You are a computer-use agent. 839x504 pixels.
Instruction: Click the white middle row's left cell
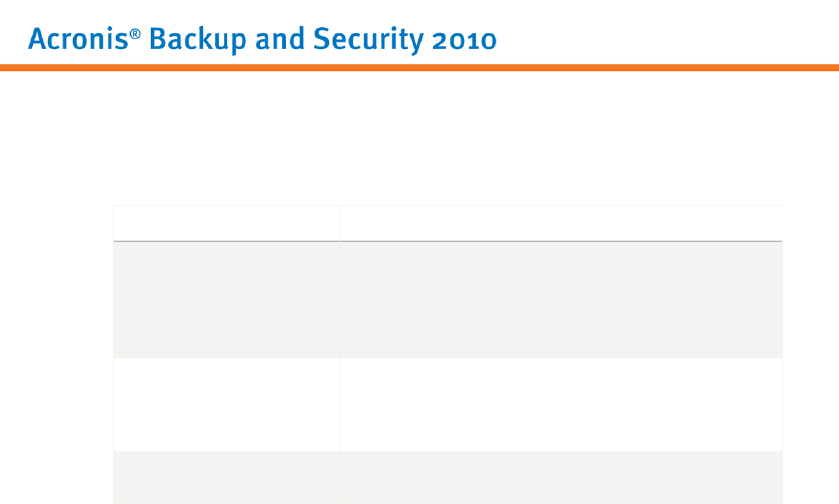click(x=226, y=404)
